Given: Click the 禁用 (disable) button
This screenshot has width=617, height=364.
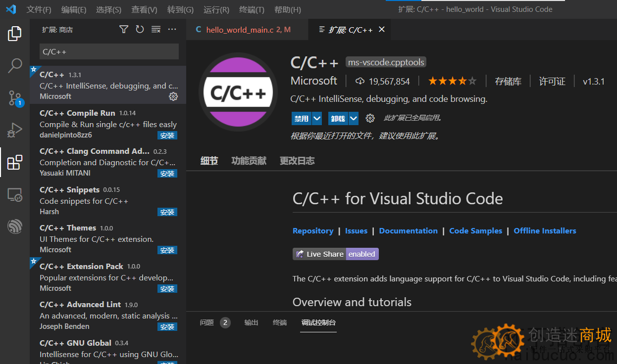Looking at the screenshot, I should click(x=302, y=119).
